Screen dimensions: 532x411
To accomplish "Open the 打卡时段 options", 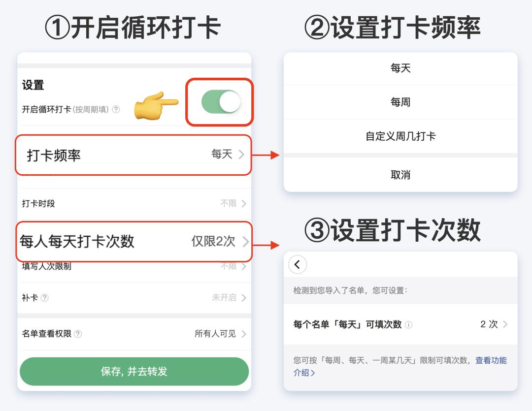I will [x=244, y=202].
